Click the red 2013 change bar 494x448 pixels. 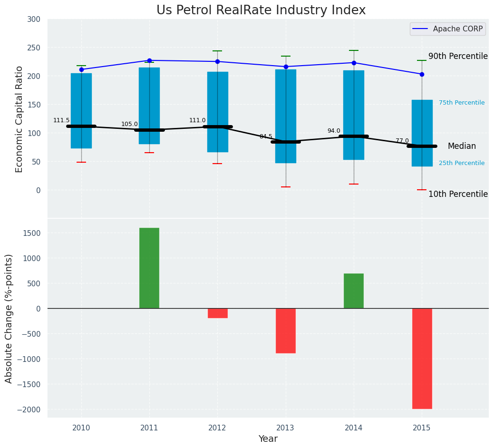pyautogui.click(x=286, y=331)
